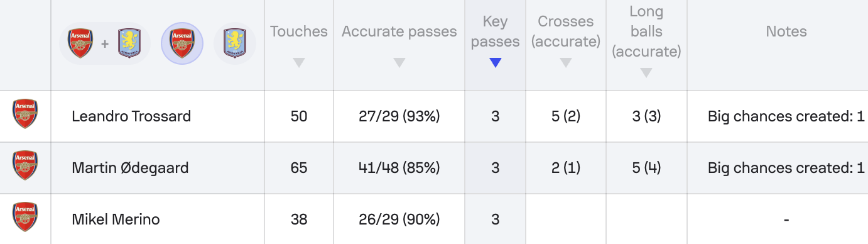Select the combined Arsenal + Aston Villa filter
The width and height of the screenshot is (868, 244).
coord(105,44)
